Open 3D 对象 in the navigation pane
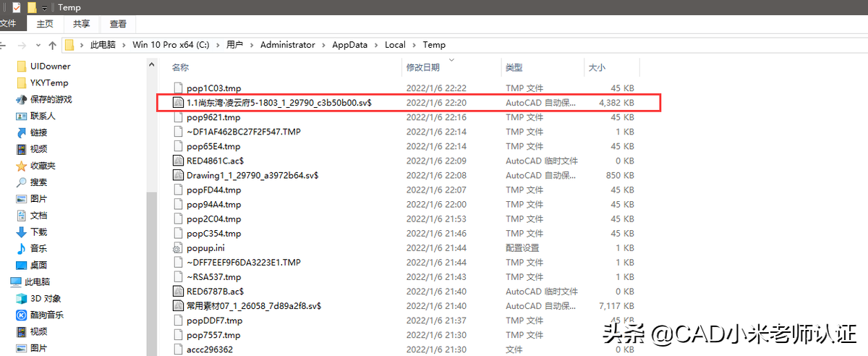This screenshot has width=868, height=356. 45,298
